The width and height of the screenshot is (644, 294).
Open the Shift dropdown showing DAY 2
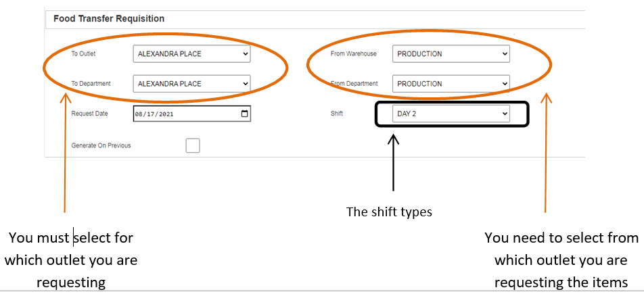point(451,114)
